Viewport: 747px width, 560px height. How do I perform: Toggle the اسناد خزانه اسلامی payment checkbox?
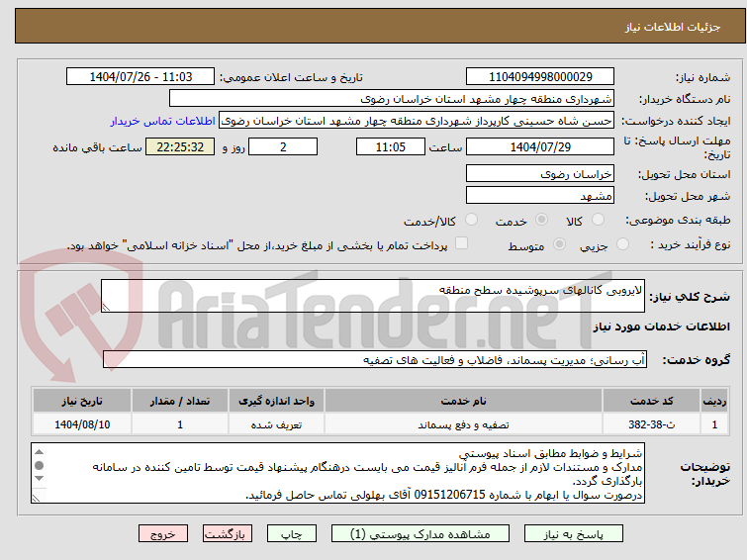coord(461,243)
